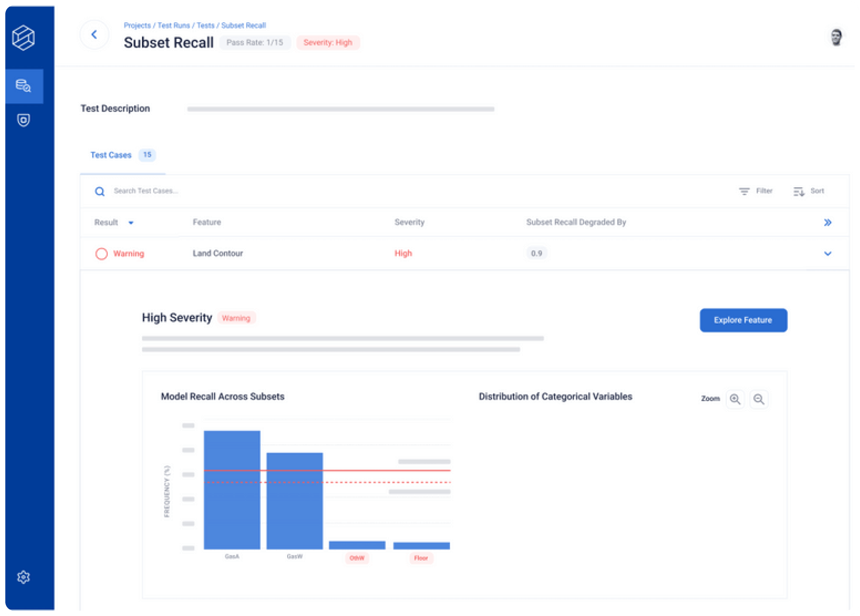Click the back arrow button
This screenshot has width=860, height=616.
94,35
